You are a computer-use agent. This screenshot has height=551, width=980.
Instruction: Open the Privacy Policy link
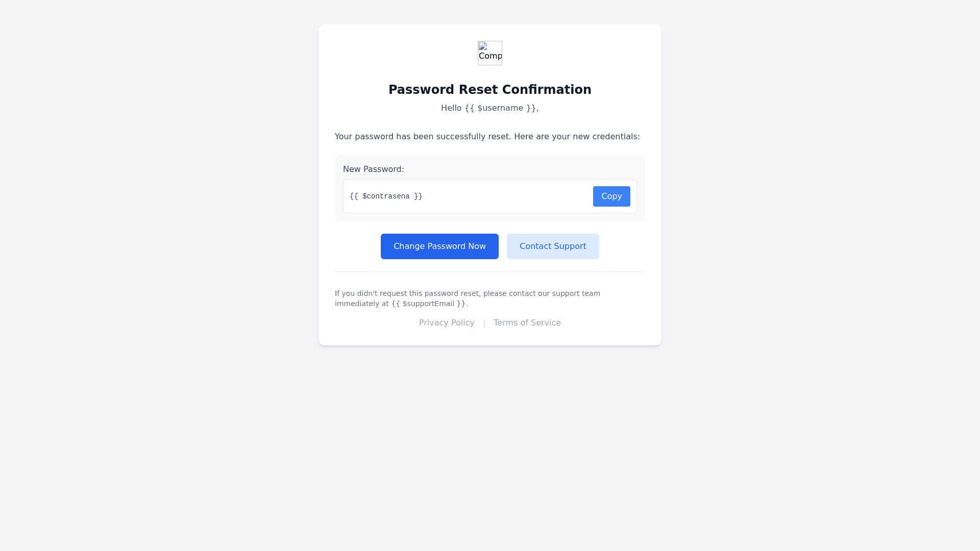coord(447,323)
